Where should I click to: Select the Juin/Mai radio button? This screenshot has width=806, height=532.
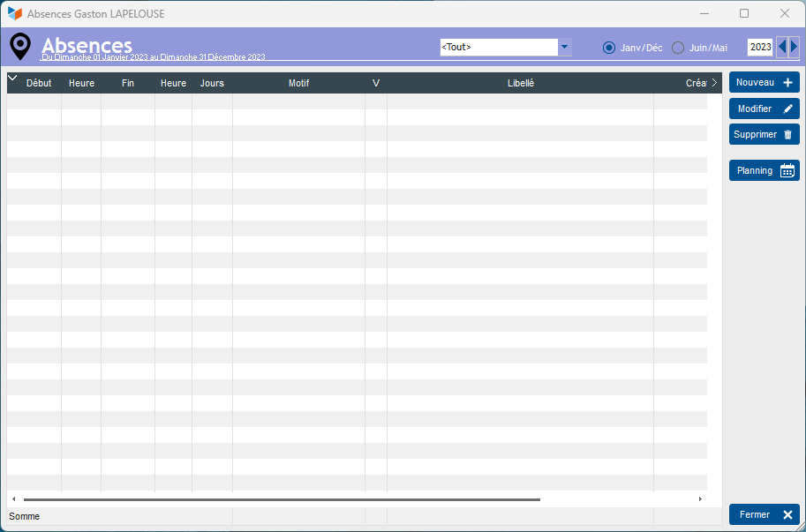point(678,48)
